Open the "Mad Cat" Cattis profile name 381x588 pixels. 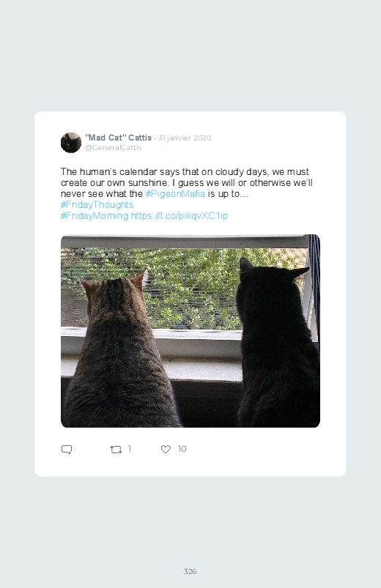click(118, 138)
